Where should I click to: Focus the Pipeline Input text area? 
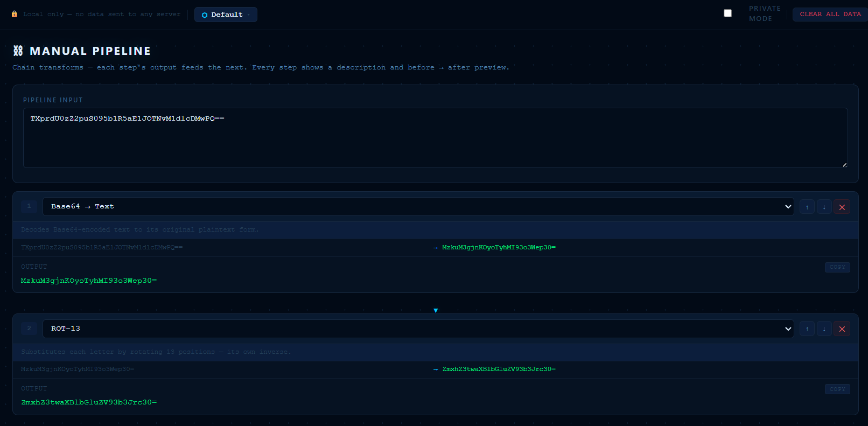tap(435, 138)
